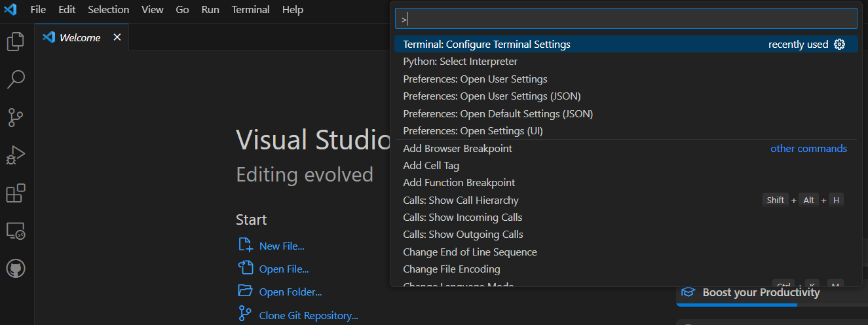Open the GitHub view in activity bar
The height and width of the screenshot is (325, 868).
point(16,269)
